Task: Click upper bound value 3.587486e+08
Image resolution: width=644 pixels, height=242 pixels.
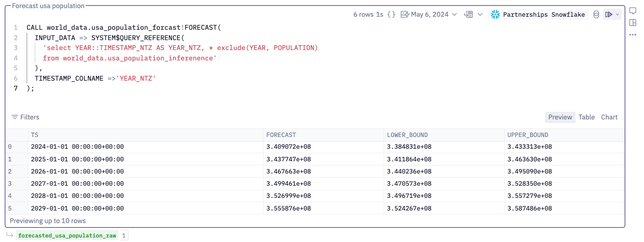Action: click(x=530, y=208)
